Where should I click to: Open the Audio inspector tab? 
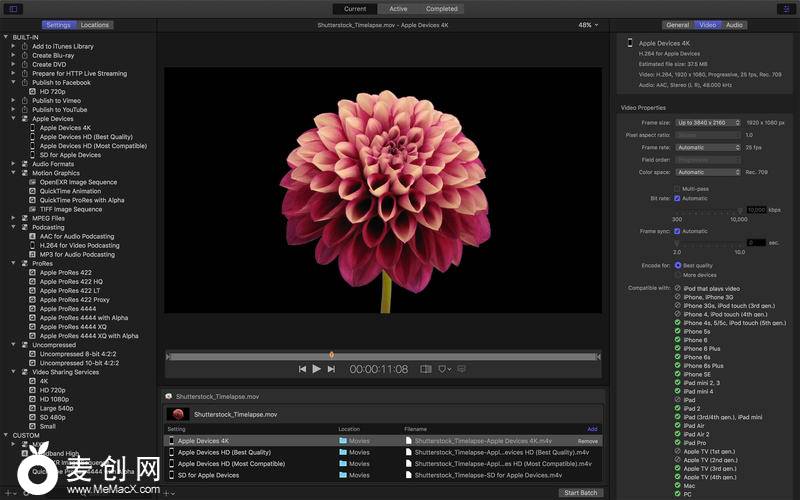point(734,25)
